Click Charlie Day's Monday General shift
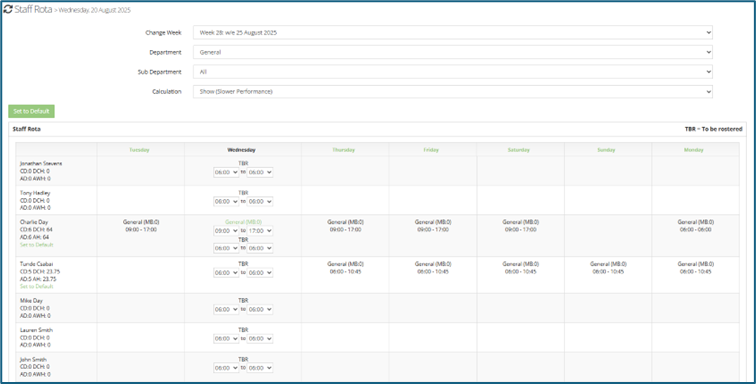The width and height of the screenshot is (756, 384). click(x=696, y=226)
